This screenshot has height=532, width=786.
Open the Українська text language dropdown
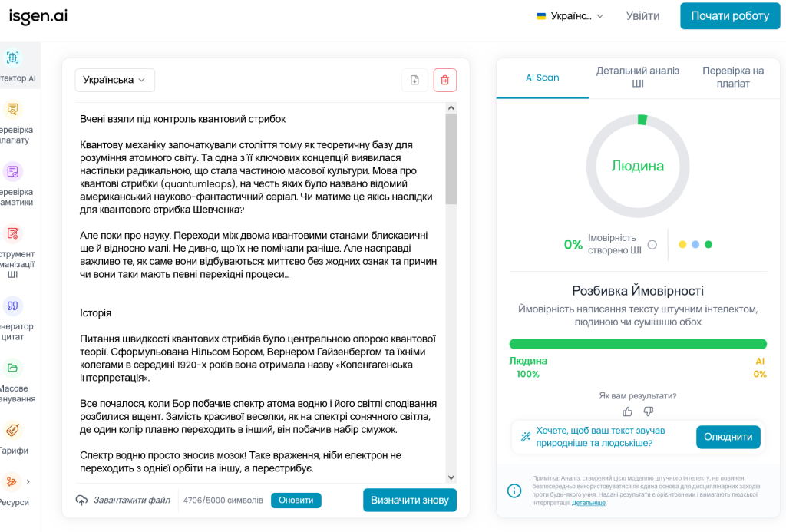click(115, 81)
